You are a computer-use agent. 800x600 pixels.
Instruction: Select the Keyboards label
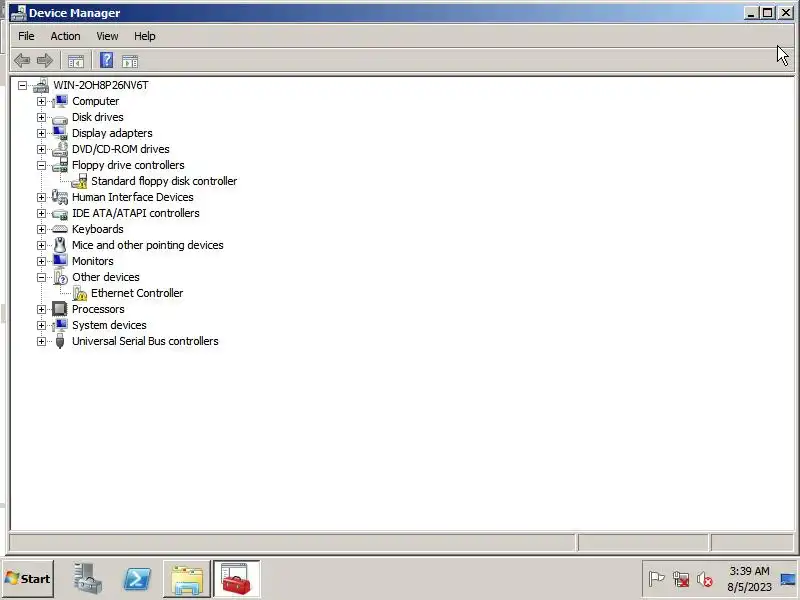pos(97,229)
